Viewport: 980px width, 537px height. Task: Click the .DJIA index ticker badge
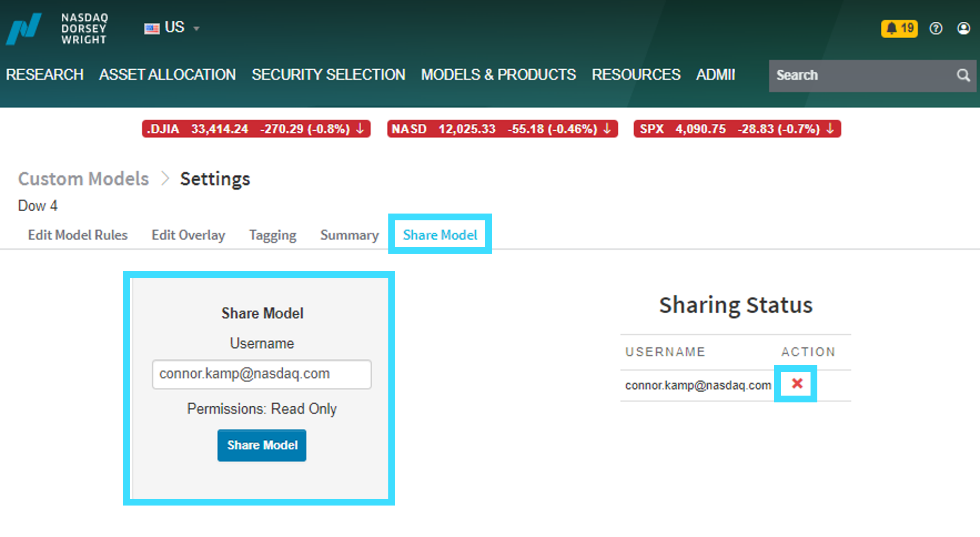click(256, 129)
